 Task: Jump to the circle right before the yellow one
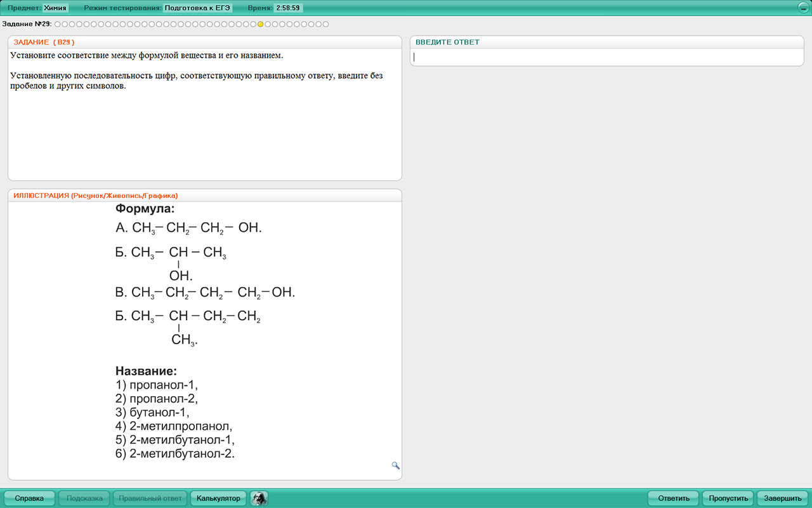253,24
